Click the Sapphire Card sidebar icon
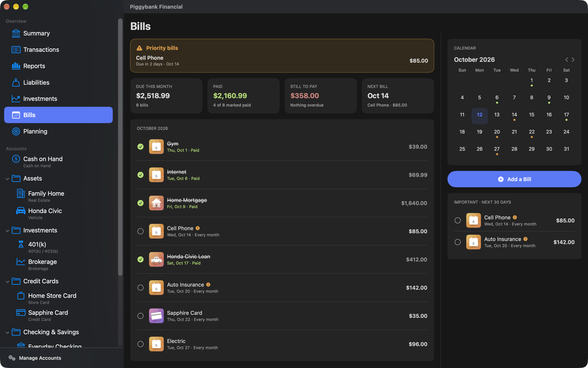This screenshot has height=368, width=588. click(x=21, y=313)
